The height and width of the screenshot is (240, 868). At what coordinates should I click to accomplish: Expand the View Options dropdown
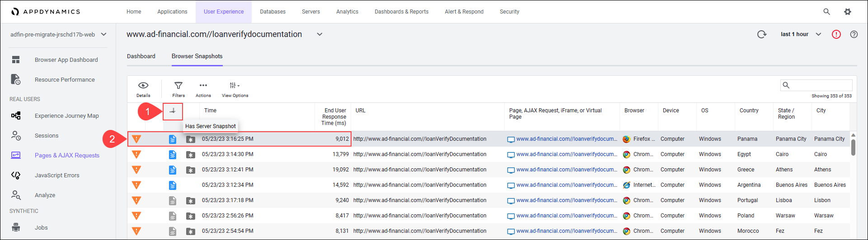(x=235, y=88)
